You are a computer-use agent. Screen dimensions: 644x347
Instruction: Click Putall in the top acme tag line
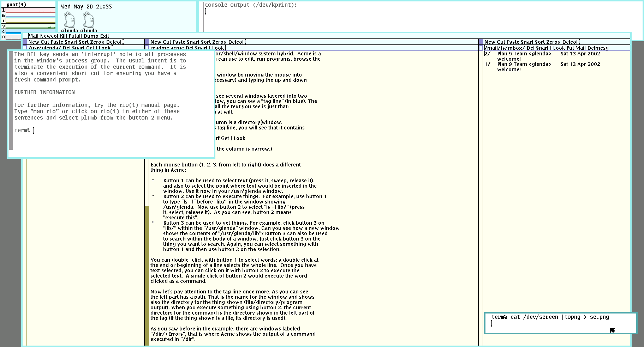click(x=76, y=36)
